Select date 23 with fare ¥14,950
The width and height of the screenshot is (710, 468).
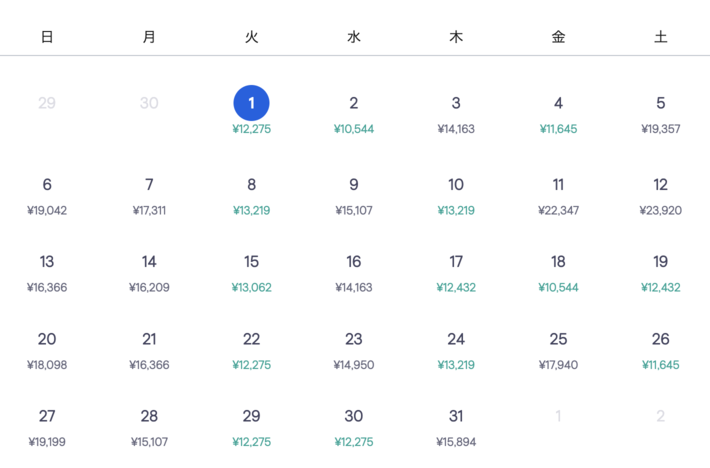[354, 350]
